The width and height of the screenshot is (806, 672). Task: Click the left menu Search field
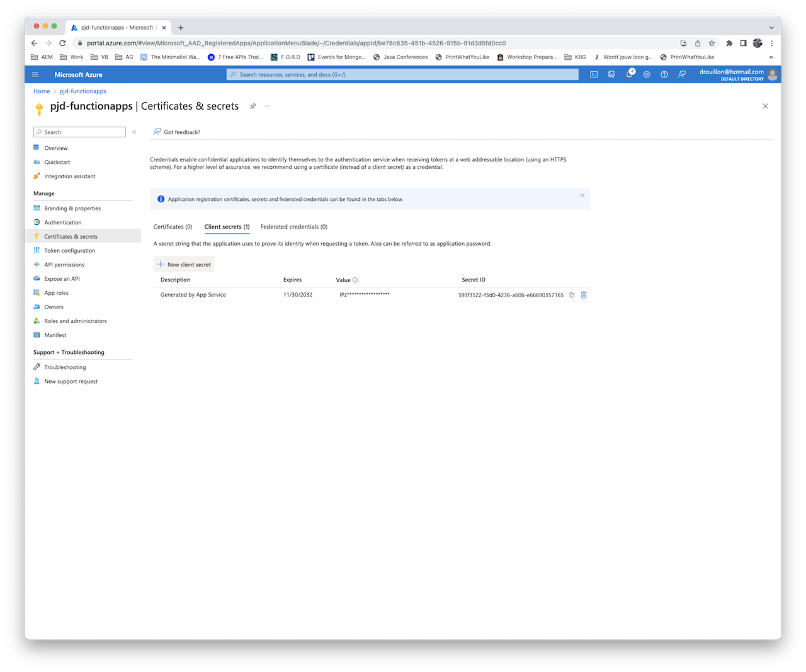coord(79,132)
